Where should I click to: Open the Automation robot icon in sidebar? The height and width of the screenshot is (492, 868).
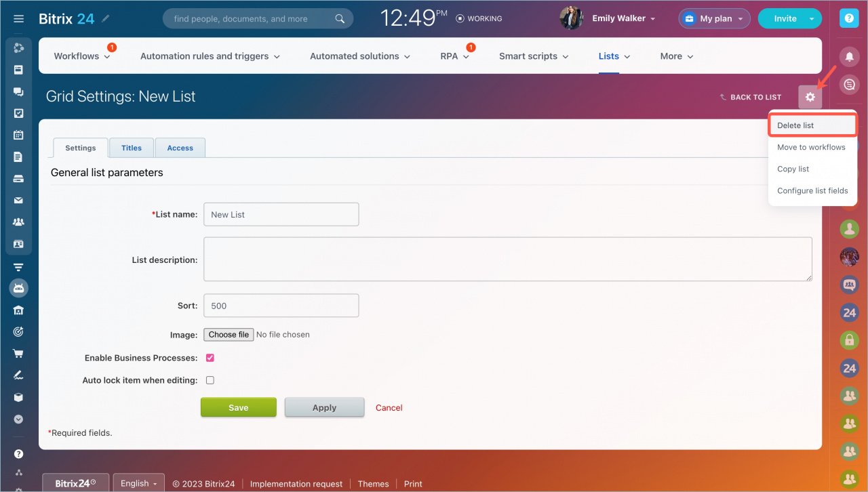point(19,288)
